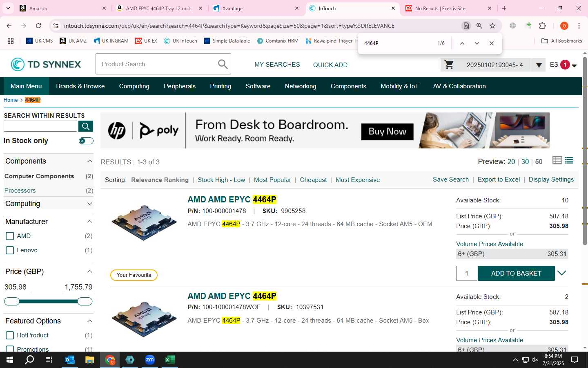The height and width of the screenshot is (368, 588).
Task: Collapse the Price (GBP) filter section
Action: coord(89,272)
